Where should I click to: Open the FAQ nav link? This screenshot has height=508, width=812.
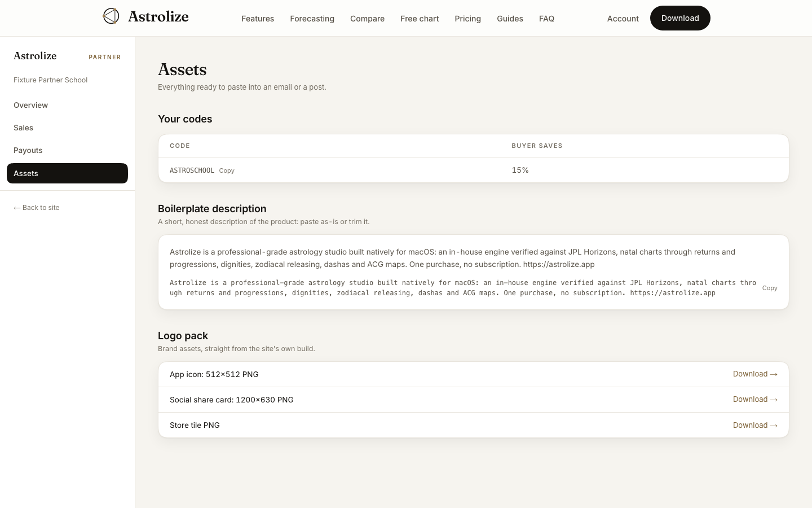pos(546,19)
